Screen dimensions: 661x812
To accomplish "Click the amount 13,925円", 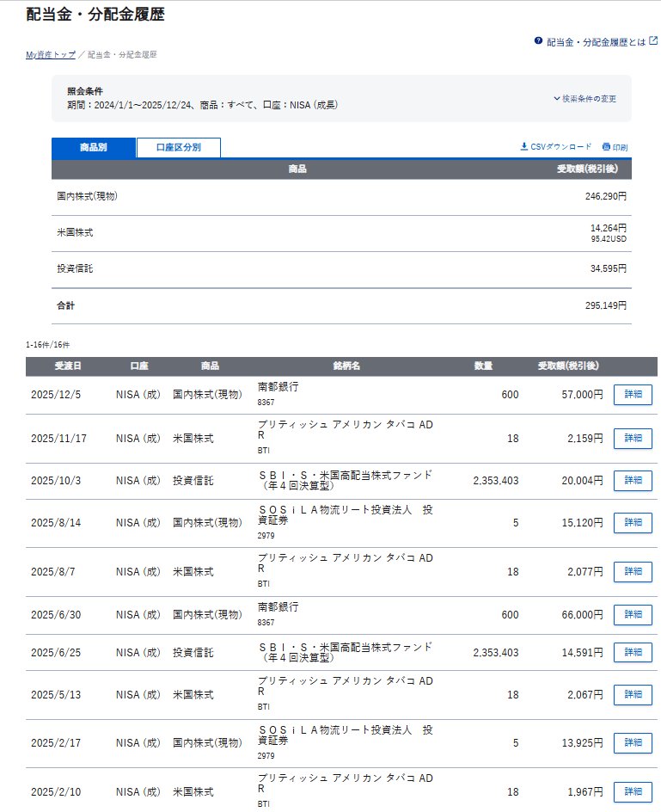I will point(582,742).
